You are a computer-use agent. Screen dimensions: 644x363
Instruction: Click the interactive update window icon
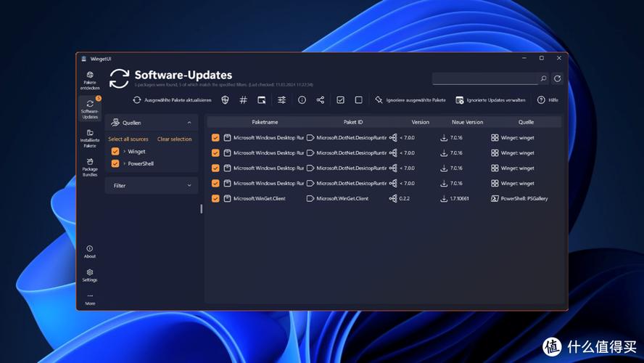coord(261,100)
